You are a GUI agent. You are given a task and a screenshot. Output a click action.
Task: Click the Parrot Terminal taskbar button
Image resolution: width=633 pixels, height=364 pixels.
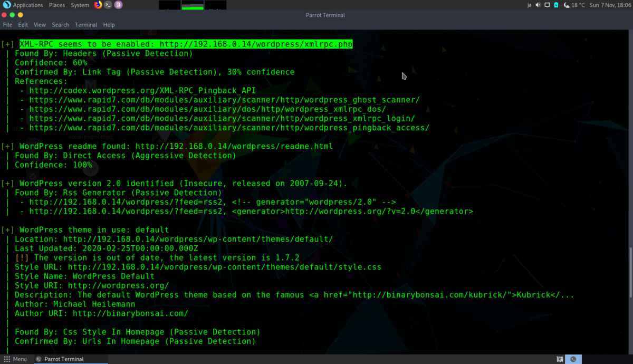tap(71, 359)
